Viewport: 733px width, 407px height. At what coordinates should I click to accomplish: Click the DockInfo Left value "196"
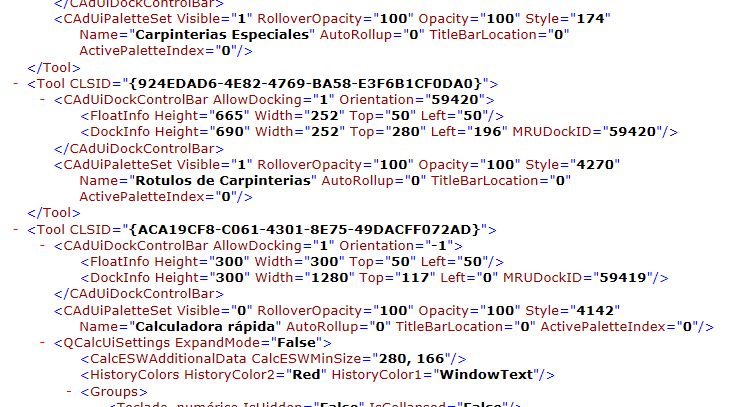pyautogui.click(x=487, y=132)
